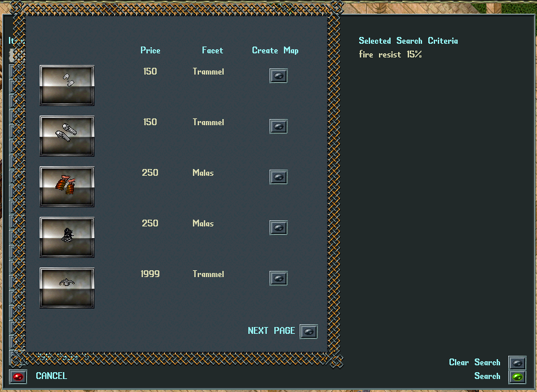The height and width of the screenshot is (392, 537).
Task: Click the Selected Search Criteria heading
Action: coord(408,41)
